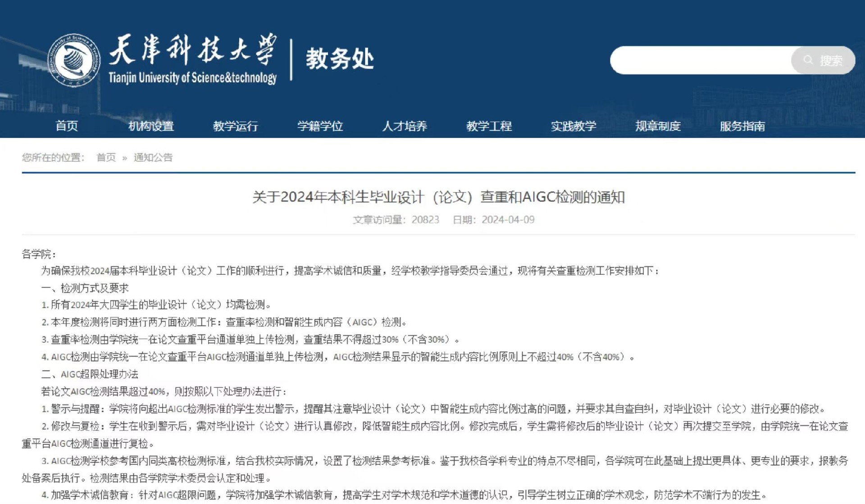Image resolution: width=865 pixels, height=504 pixels.
Task: Click the English name Tianjin University of Science&technology
Action: click(192, 78)
